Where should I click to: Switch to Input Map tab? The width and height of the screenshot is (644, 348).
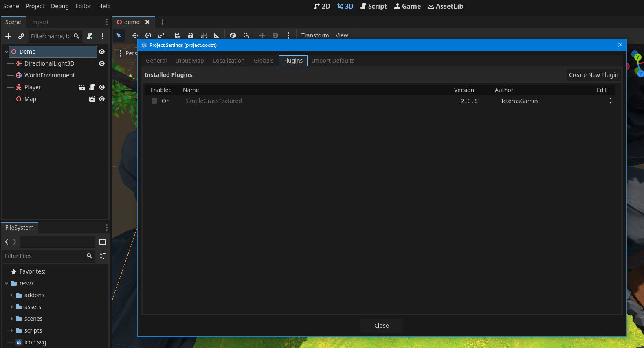click(189, 61)
